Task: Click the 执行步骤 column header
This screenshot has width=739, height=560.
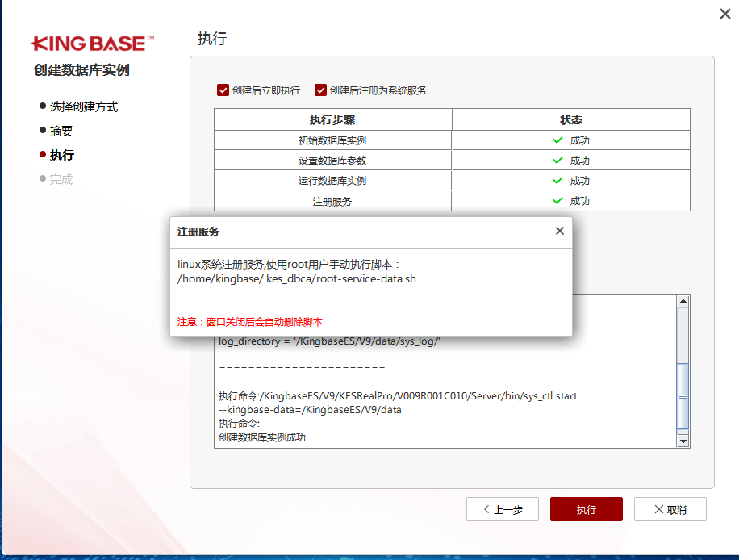Action: click(x=332, y=119)
